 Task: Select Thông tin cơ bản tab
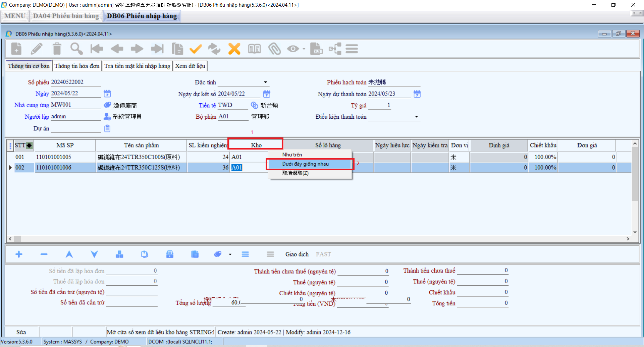point(29,66)
